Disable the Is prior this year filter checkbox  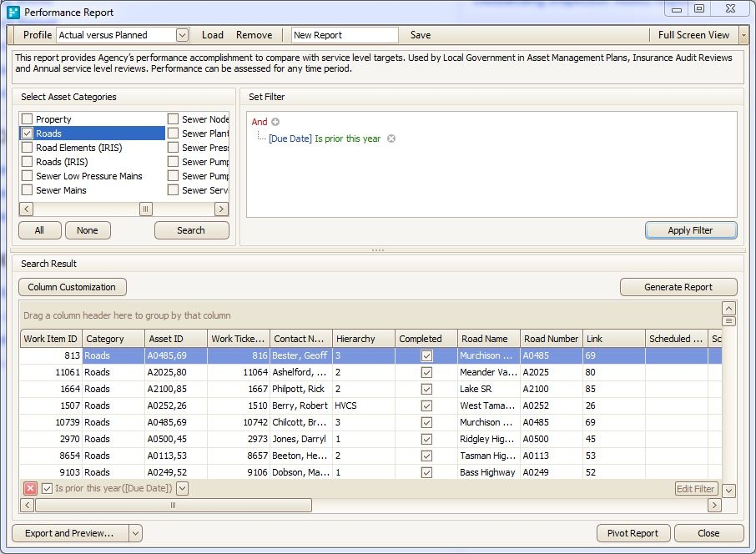point(48,489)
